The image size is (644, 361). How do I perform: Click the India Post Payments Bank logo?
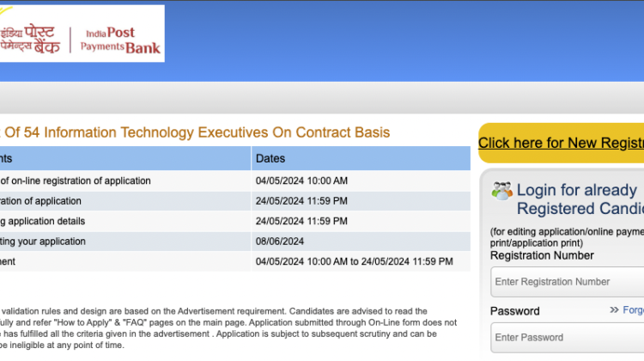tap(82, 34)
